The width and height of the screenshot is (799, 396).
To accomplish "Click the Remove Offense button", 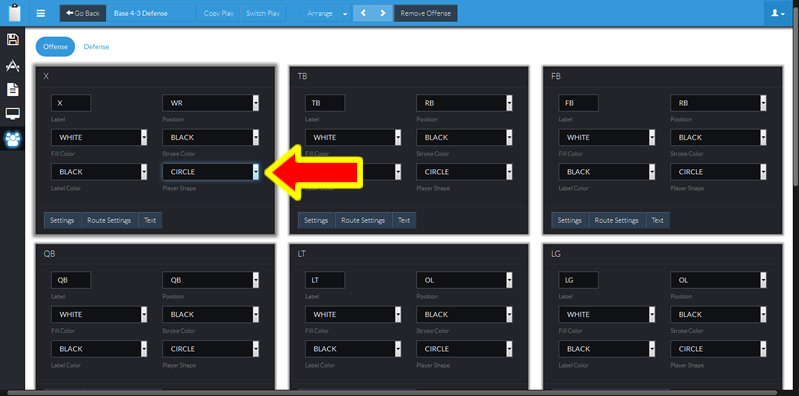I will [x=425, y=13].
